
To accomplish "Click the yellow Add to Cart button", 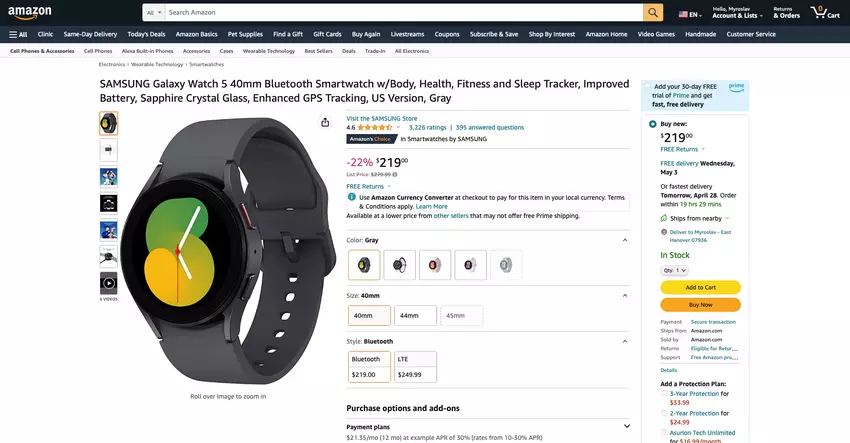I will [700, 287].
